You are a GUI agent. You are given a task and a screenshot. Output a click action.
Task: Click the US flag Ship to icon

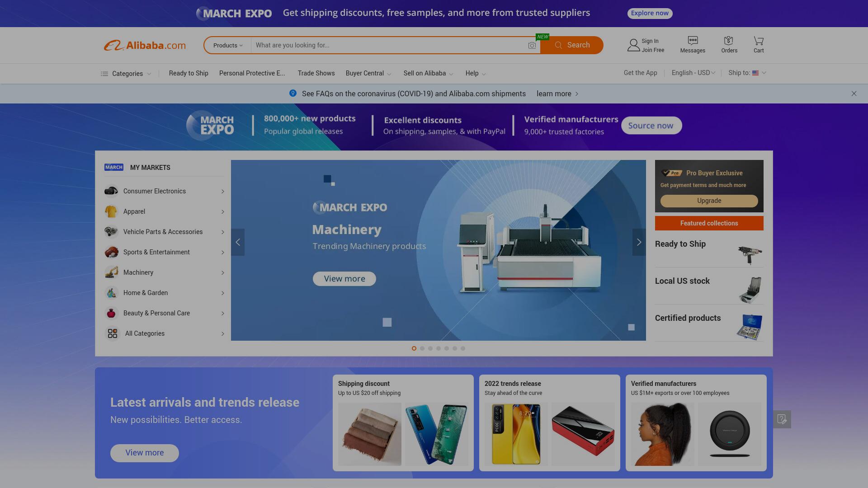tap(755, 73)
